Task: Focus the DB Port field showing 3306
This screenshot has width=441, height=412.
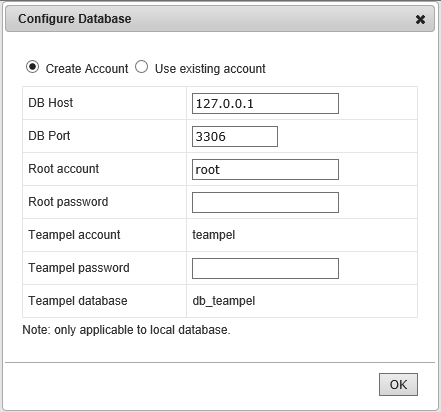Action: [235, 136]
